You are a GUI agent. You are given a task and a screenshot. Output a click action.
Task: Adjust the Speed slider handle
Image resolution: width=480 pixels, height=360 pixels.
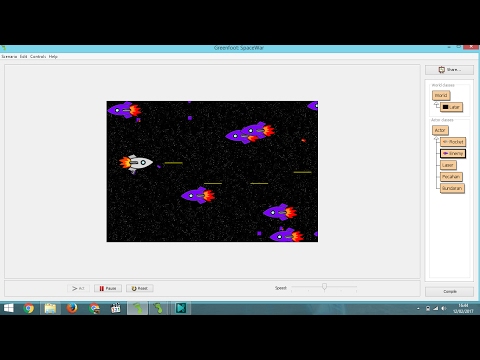(324, 287)
